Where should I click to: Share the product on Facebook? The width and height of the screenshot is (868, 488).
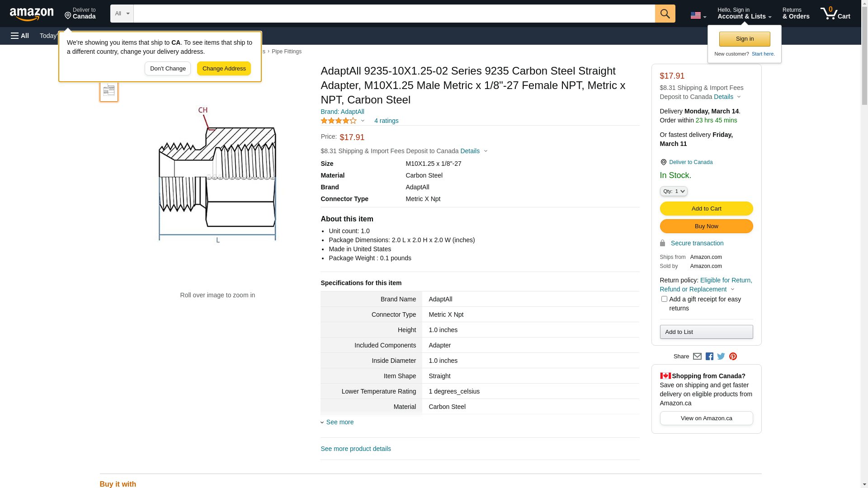click(709, 357)
